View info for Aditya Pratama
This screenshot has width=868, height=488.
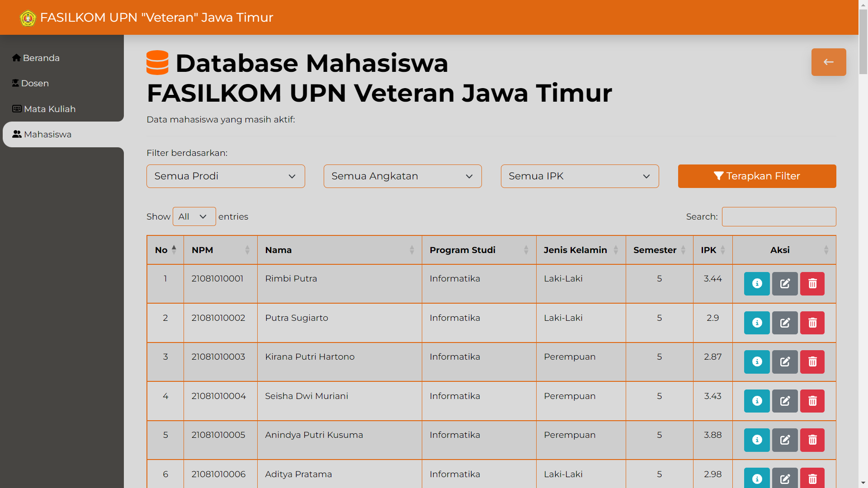(757, 478)
